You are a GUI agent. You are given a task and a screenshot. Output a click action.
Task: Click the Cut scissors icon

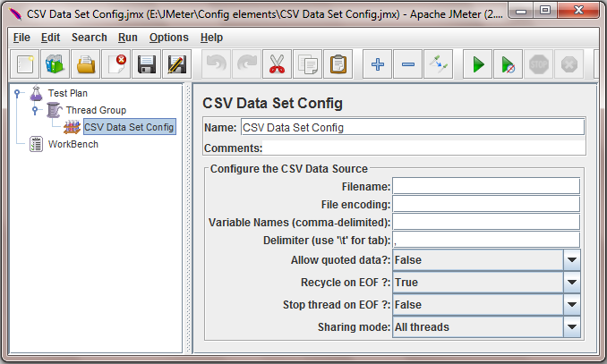coord(277,64)
